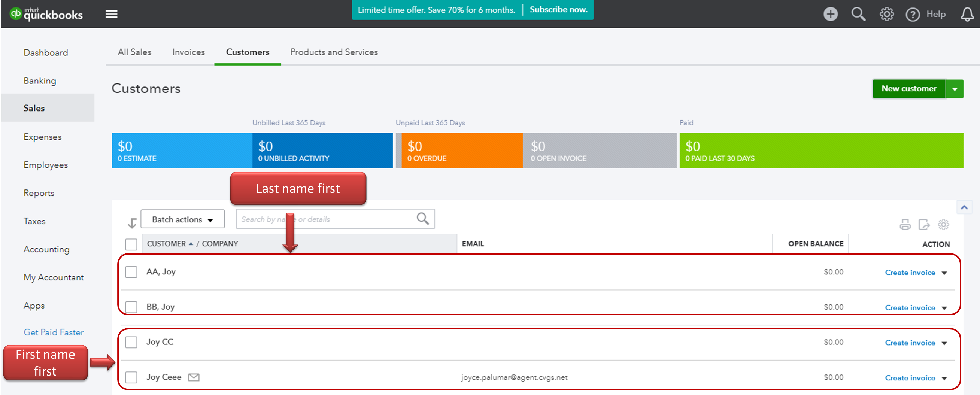Switch to the All Sales tab
The width and height of the screenshot is (980, 395).
pyautogui.click(x=134, y=52)
